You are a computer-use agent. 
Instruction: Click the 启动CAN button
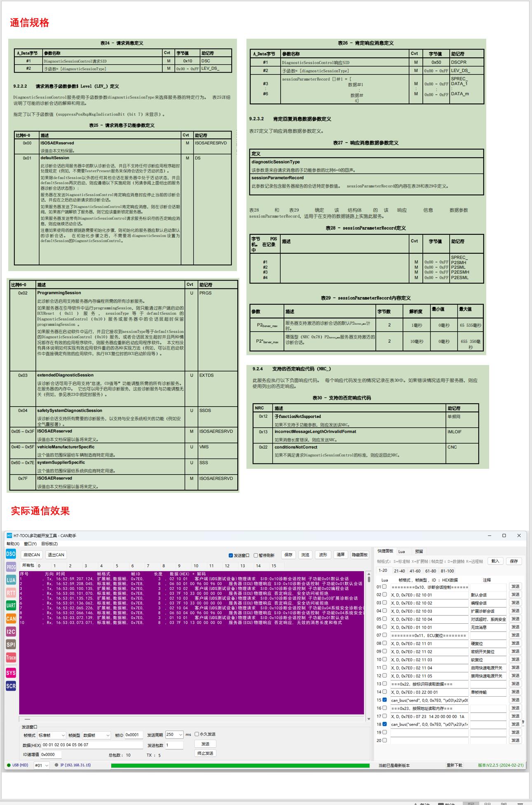click(32, 555)
